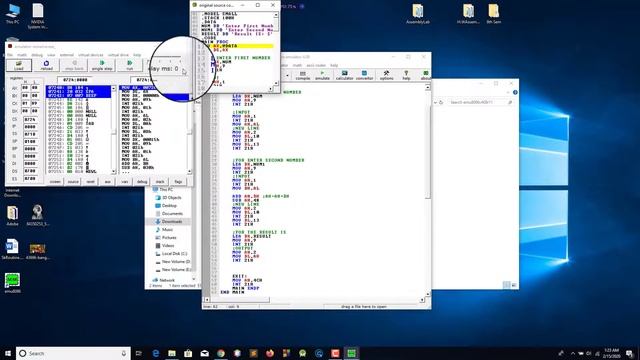The height and width of the screenshot is (360, 640).
Task: Click compile in the editor toolbar
Action: tap(302, 75)
